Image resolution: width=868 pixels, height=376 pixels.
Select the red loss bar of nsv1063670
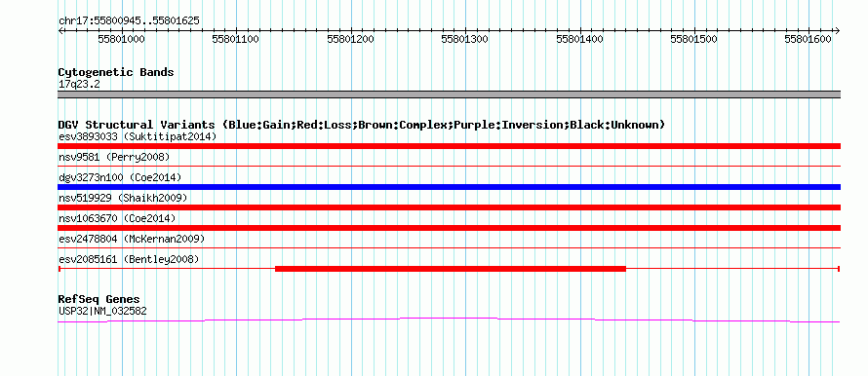449,228
